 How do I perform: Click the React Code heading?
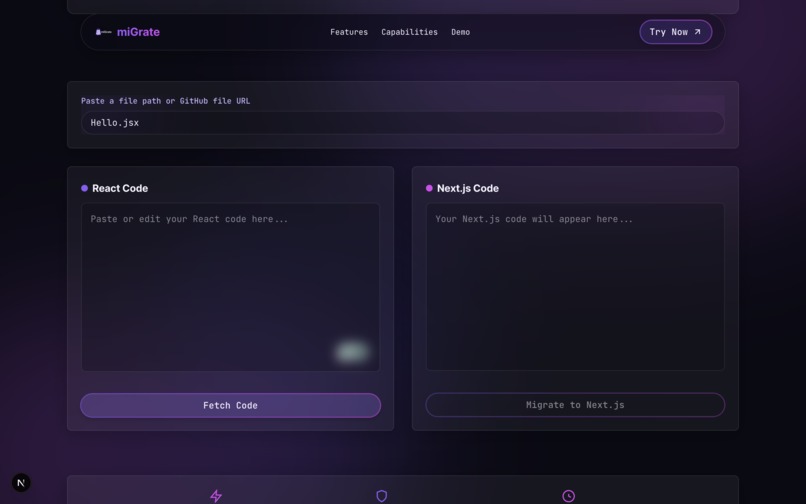click(x=120, y=188)
